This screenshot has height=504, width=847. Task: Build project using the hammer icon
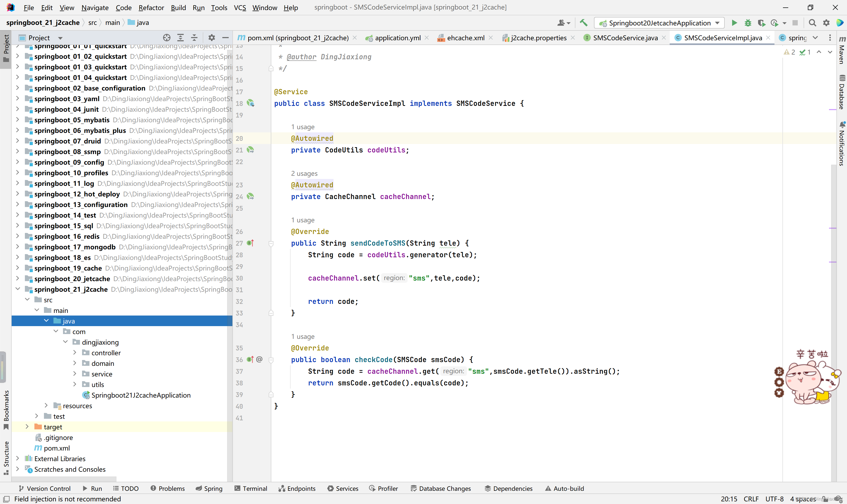583,23
